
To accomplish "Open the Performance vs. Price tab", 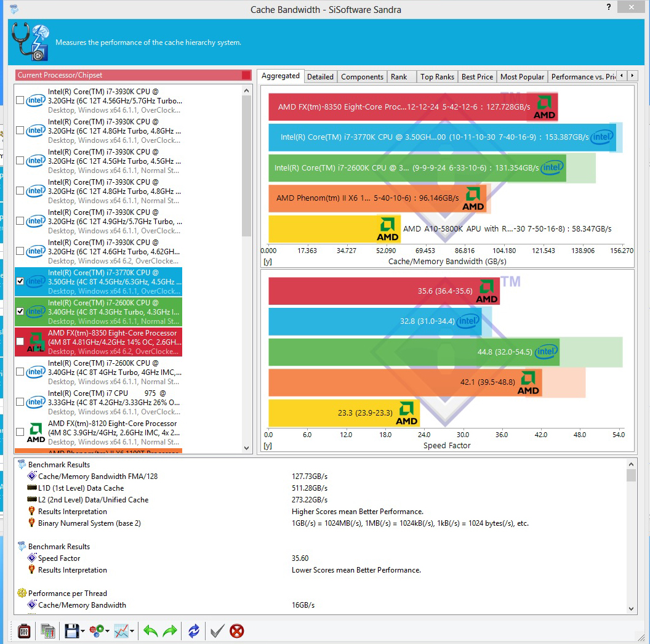I will click(582, 77).
